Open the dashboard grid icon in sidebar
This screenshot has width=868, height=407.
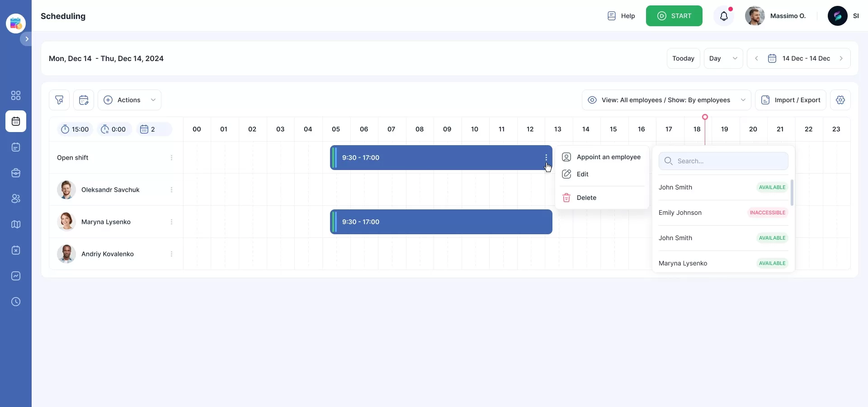pyautogui.click(x=16, y=95)
